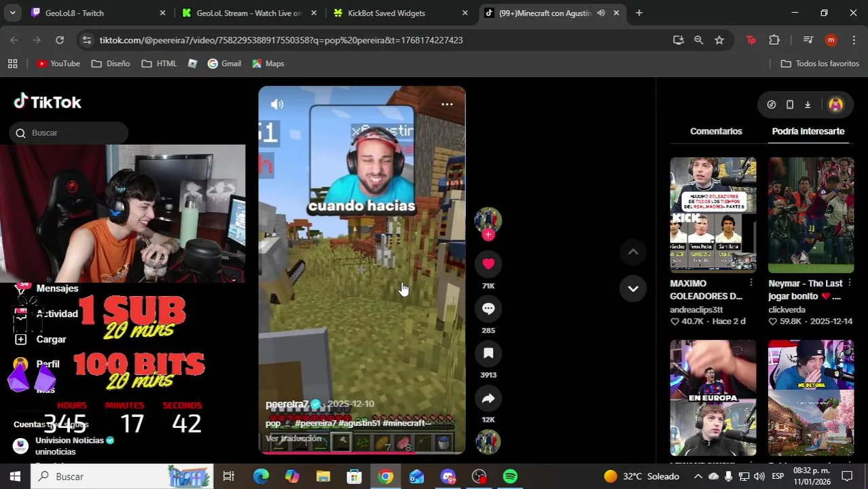Open Discord from the taskbar
This screenshot has height=489, width=868.
(x=448, y=477)
